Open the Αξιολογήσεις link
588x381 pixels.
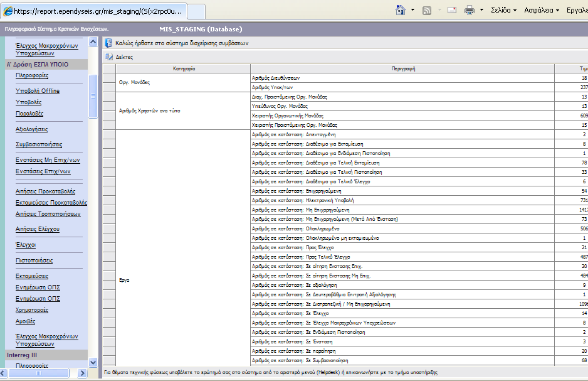(31, 129)
